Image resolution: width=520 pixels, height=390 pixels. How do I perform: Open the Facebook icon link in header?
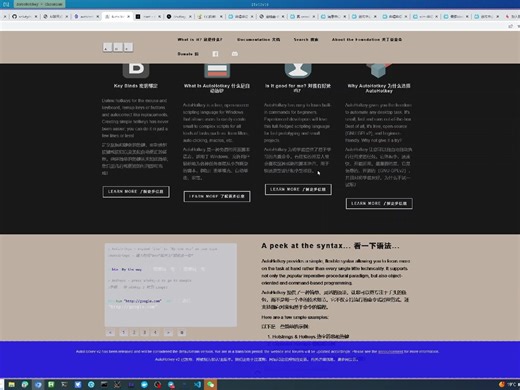point(215,54)
